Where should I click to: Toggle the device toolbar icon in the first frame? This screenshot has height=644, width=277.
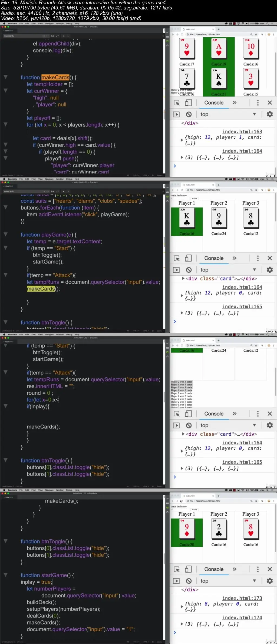[x=188, y=103]
